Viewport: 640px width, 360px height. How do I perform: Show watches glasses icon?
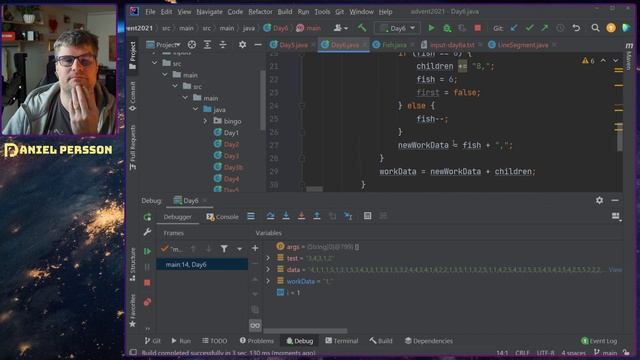(x=255, y=325)
